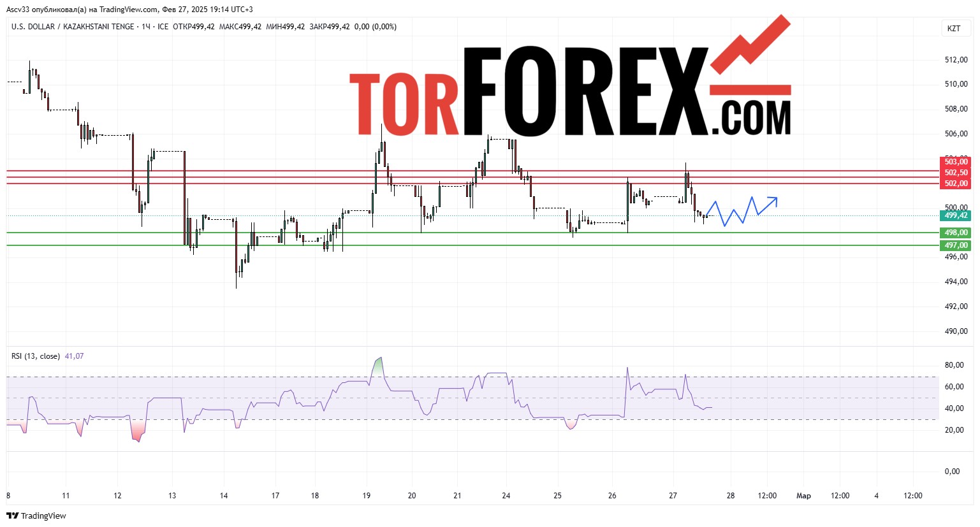Click 490,00 on the price axis
980x527 pixels.
coord(956,331)
